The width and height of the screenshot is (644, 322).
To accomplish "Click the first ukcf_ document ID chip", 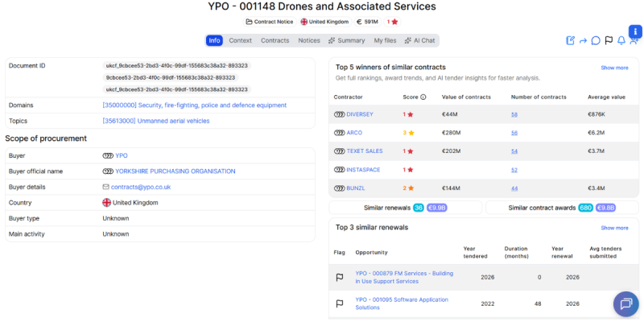I will pyautogui.click(x=176, y=66).
